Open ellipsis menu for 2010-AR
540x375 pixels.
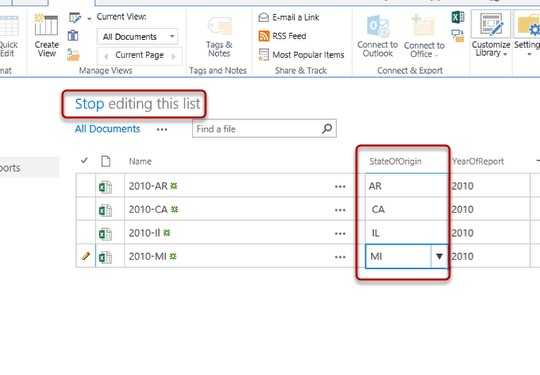pyautogui.click(x=340, y=187)
